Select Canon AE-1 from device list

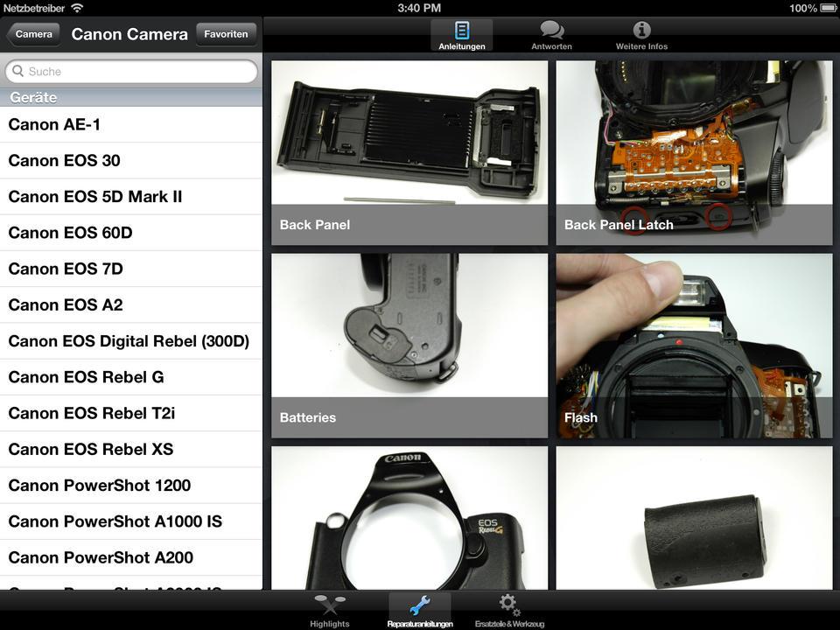[131, 125]
